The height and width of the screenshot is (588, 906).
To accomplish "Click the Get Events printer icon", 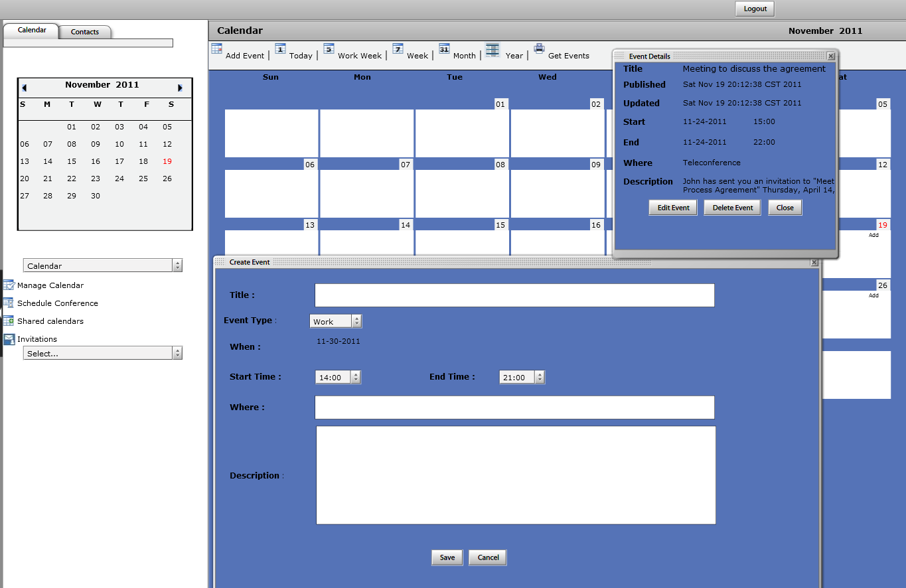I will [x=539, y=48].
